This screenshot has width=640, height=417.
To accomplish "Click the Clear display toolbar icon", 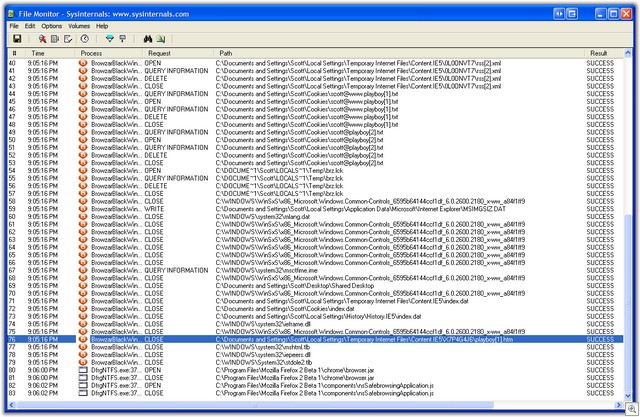I will click(x=68, y=39).
